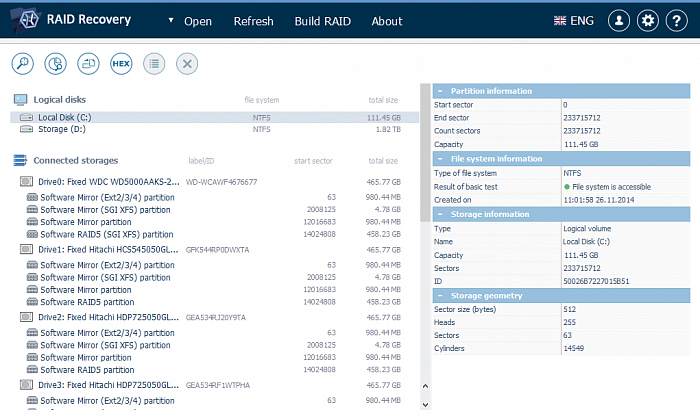700x416 pixels.
Task: Click the Drive2 hard disk icon
Action: pos(26,317)
